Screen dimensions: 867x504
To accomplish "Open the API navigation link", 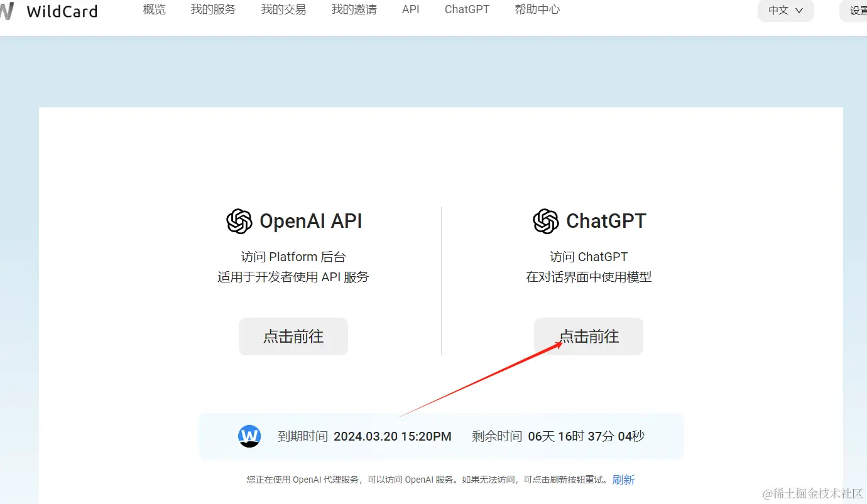I will point(411,10).
